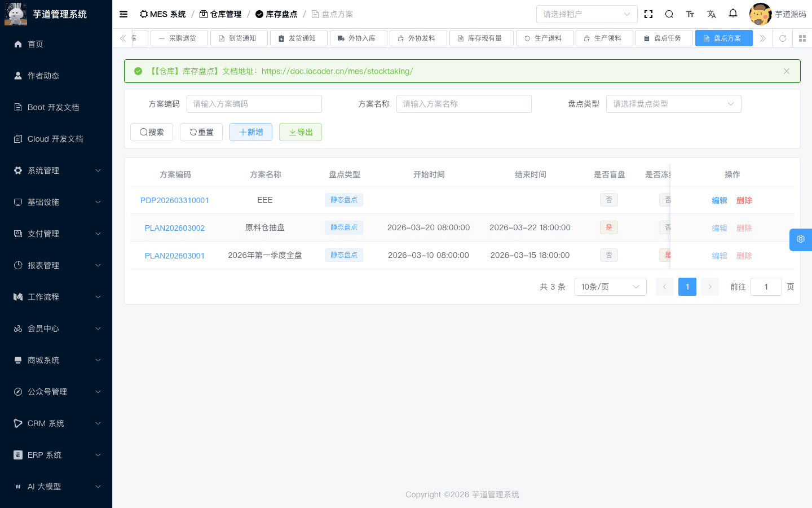Switch to the 盘点任务 tab
This screenshot has width=812, height=508.
click(664, 38)
